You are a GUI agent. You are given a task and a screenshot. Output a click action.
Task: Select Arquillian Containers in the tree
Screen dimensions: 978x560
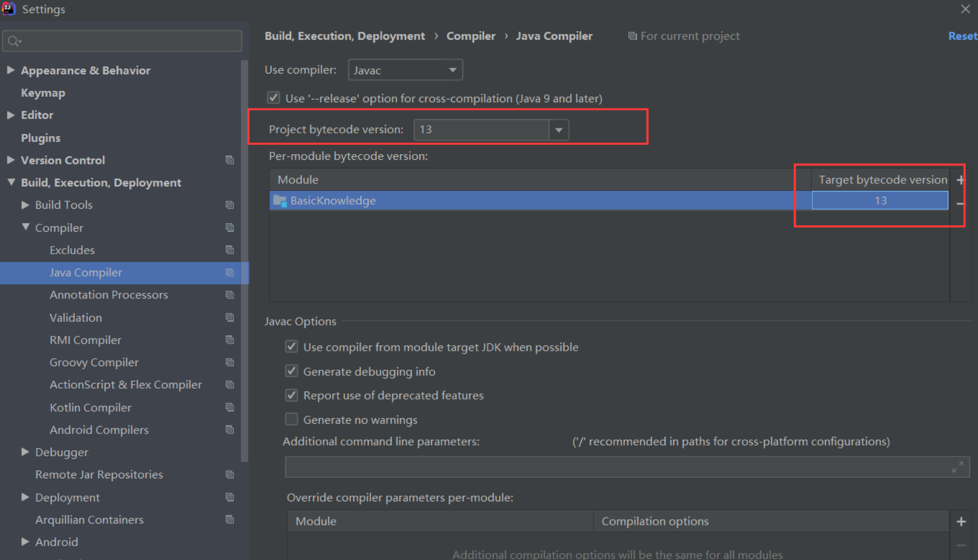point(89,520)
